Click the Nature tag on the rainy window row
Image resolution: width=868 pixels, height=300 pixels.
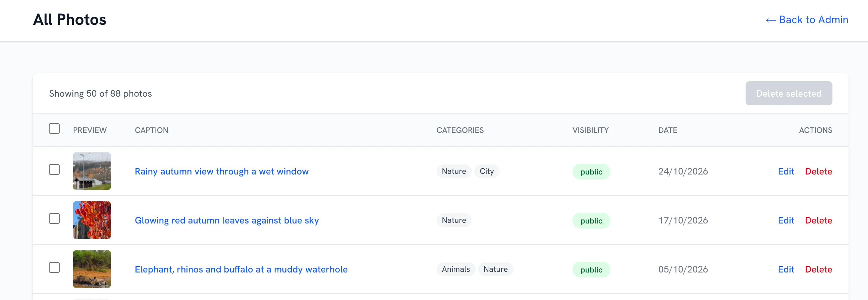(454, 171)
